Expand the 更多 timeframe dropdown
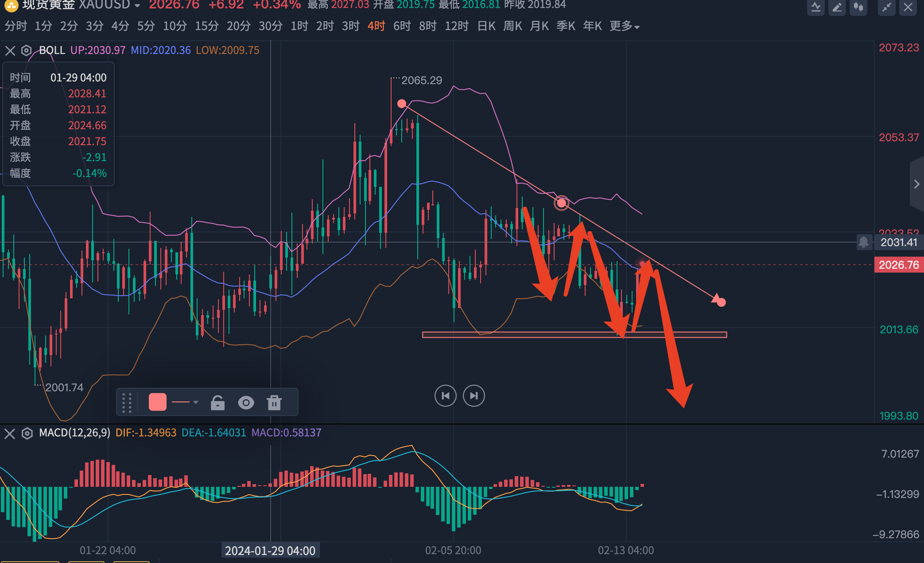 coord(624,27)
